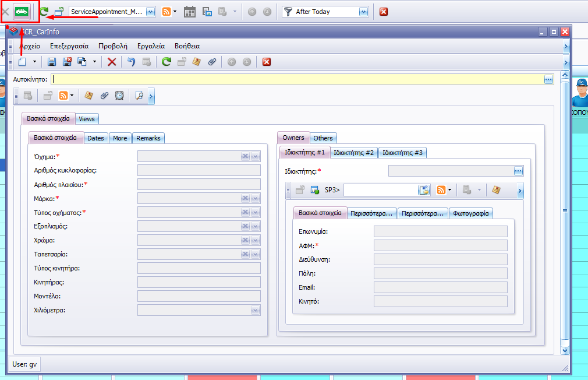Click the blue floppy disk Save icon
This screenshot has height=380, width=588.
point(51,62)
